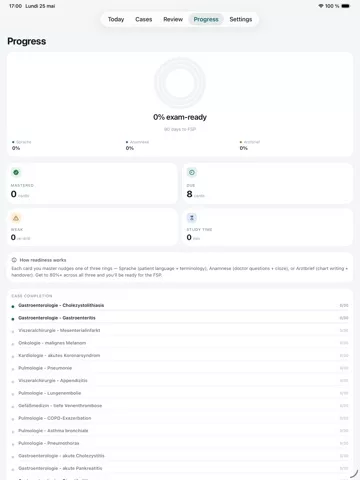Screen dimensions: 360x480
Task: Tap the green dot beside Gastroenteritis
Action: (x=13, y=319)
